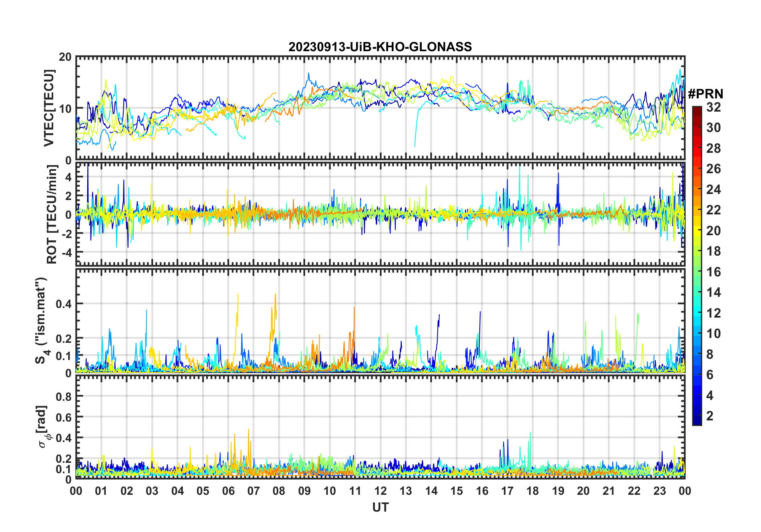Select the VTEC[TECU] y-axis label
The width and height of the screenshot is (761, 532).
coord(49,108)
